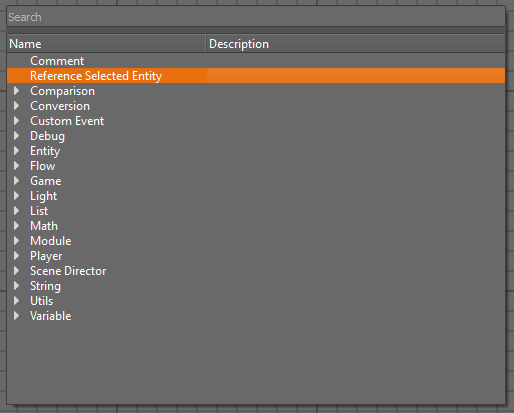Expand the Scene Director category arrow
Image resolution: width=514 pixels, height=413 pixels.
[16, 271]
